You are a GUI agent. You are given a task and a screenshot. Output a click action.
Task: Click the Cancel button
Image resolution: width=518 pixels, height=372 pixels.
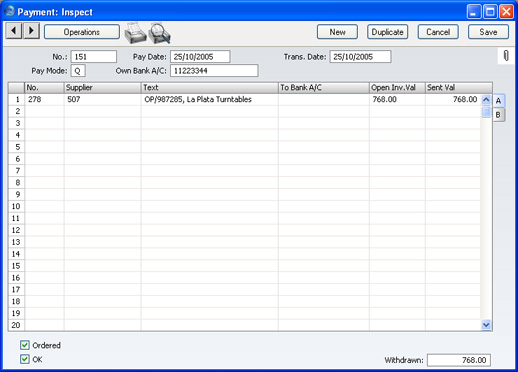(438, 32)
